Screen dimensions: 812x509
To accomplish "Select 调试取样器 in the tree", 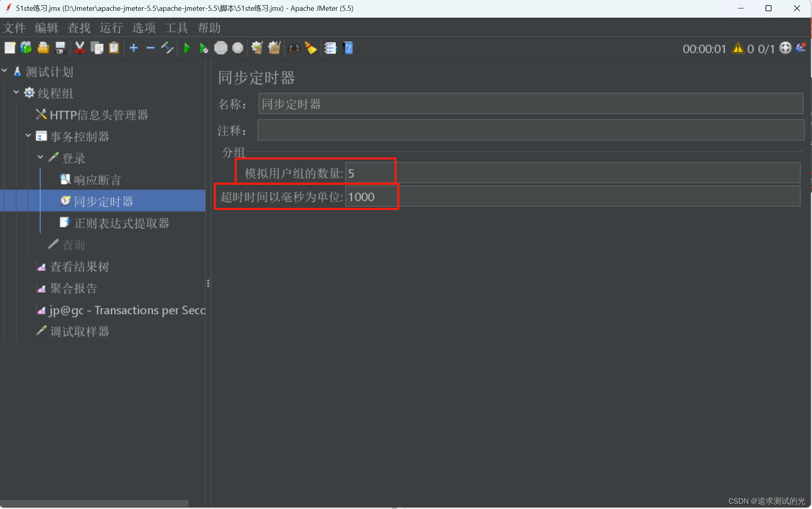I will (x=80, y=332).
